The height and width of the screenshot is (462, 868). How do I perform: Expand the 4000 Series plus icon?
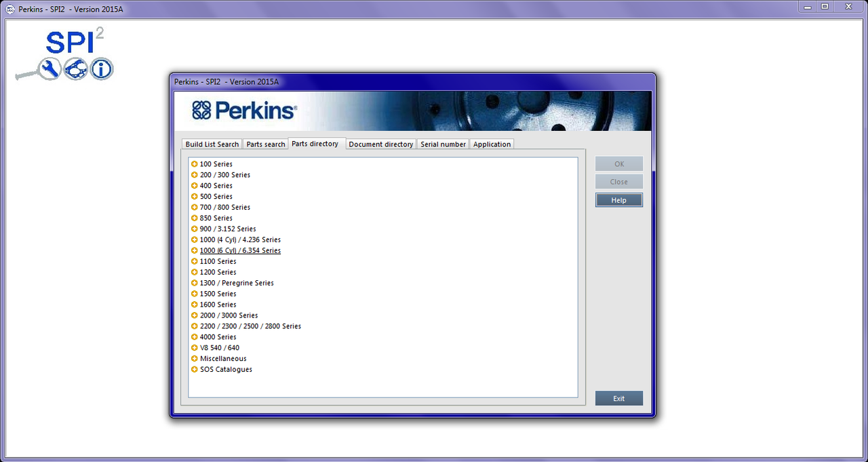[195, 338]
